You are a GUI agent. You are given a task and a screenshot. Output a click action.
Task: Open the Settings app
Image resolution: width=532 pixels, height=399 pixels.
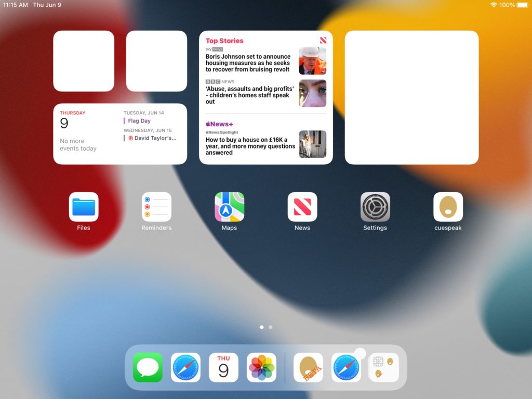point(375,207)
